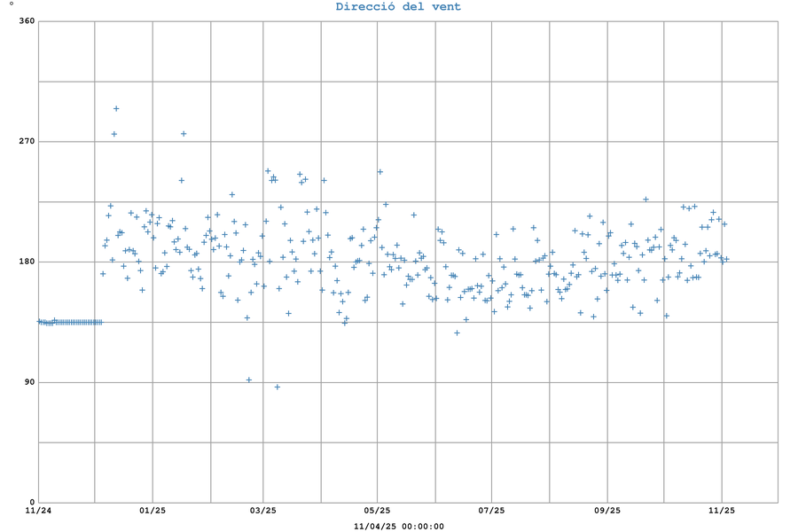Click the 0 label at the y-axis origin

tap(32, 503)
